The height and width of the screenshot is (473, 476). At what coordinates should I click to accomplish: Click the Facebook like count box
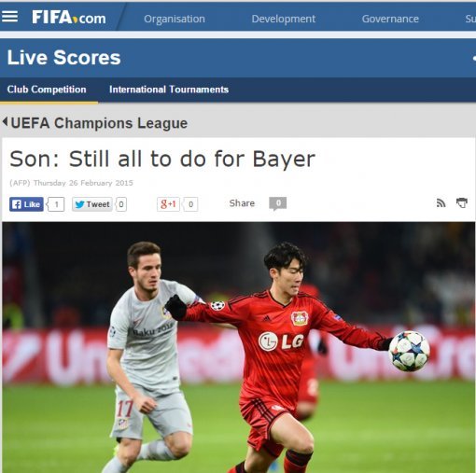[x=56, y=204]
